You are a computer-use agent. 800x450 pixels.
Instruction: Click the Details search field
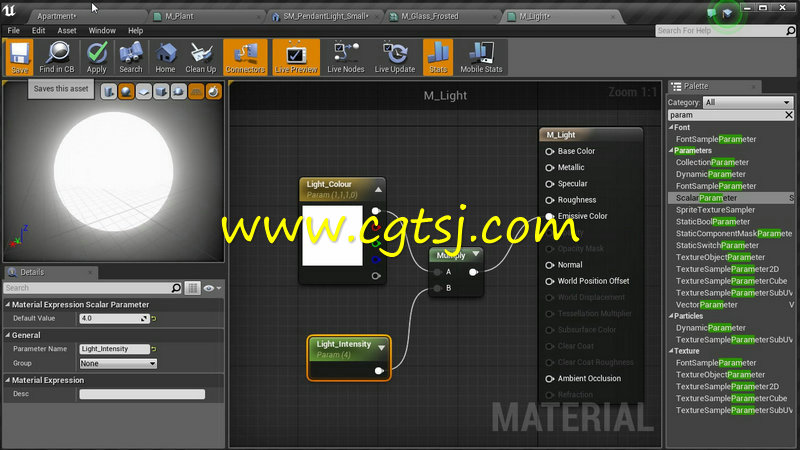coord(93,288)
